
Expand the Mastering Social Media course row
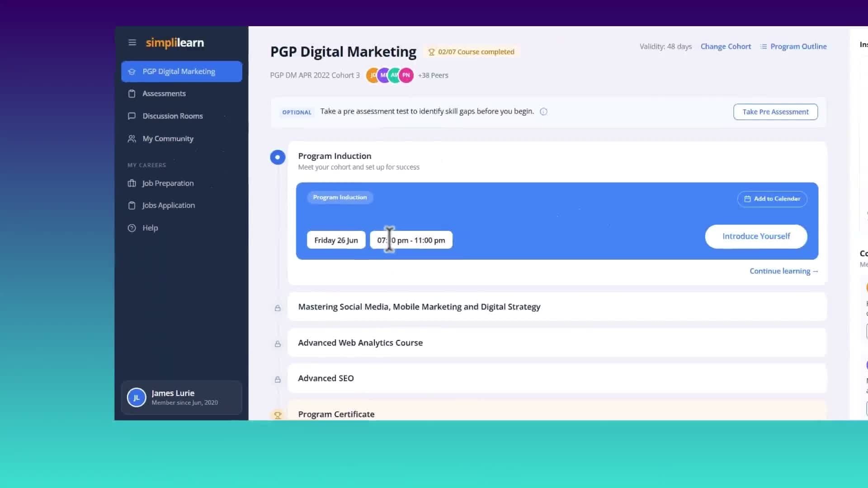point(557,307)
